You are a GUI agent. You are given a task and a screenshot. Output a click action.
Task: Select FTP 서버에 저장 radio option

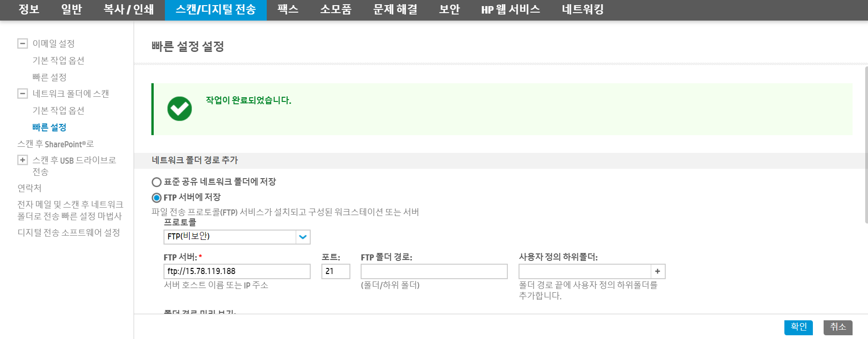click(x=157, y=198)
